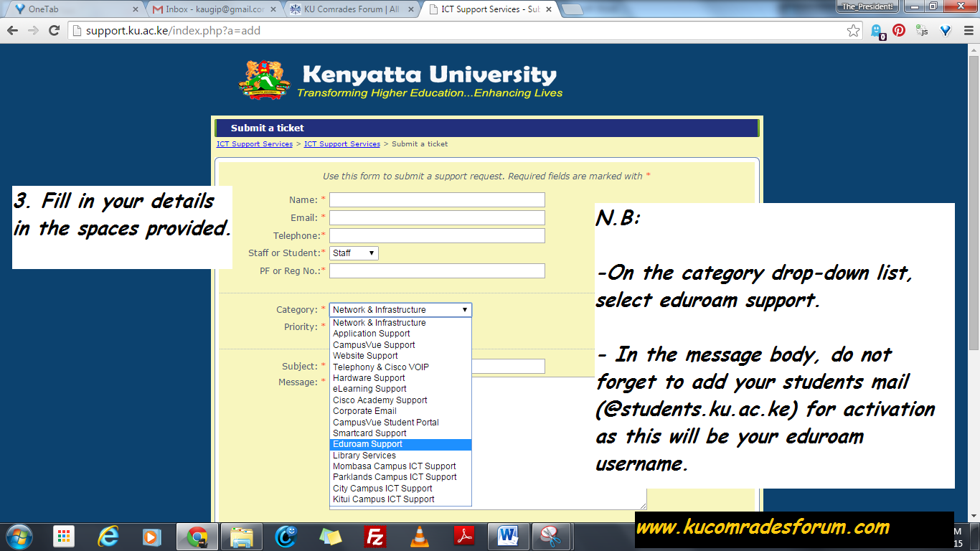Select Hardware Support option
Viewport: 980px width, 551px height.
[400, 378]
